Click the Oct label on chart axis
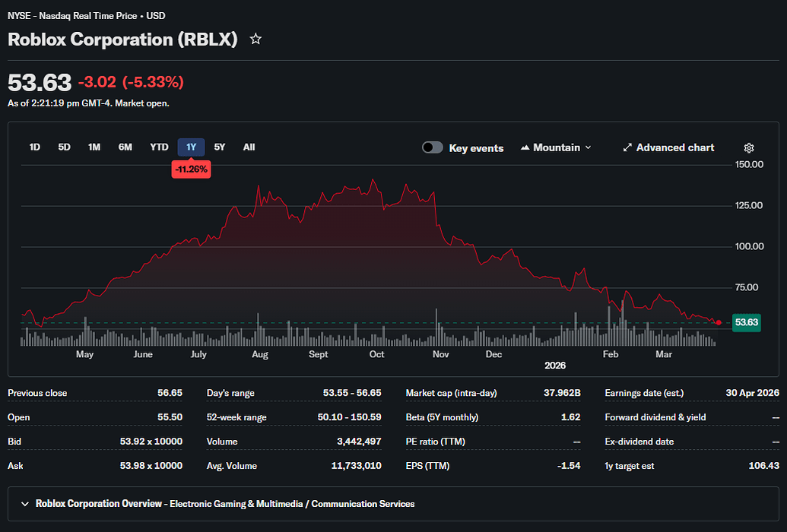Viewport: 787px width, 532px height. click(376, 354)
